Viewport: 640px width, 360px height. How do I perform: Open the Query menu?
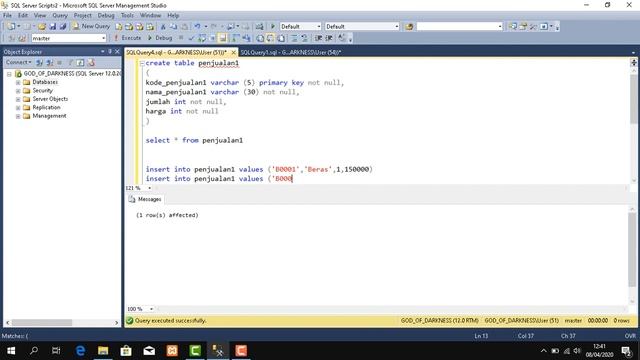click(60, 16)
